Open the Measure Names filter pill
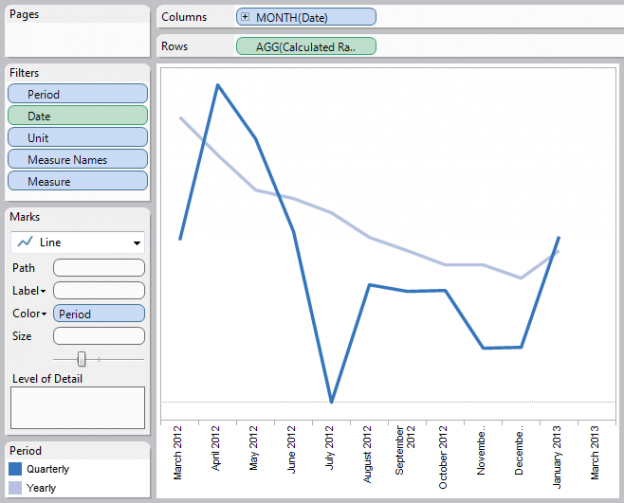624x503 pixels. click(x=78, y=160)
